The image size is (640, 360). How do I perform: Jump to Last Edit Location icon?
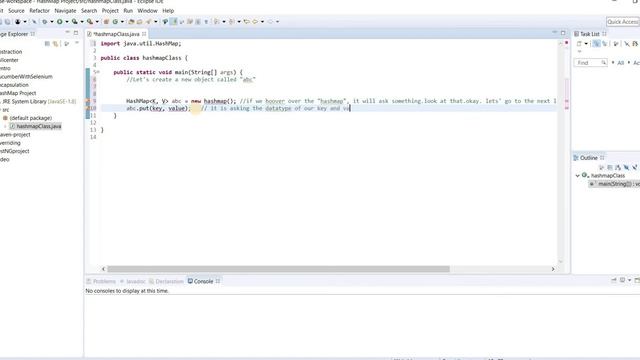[247, 22]
